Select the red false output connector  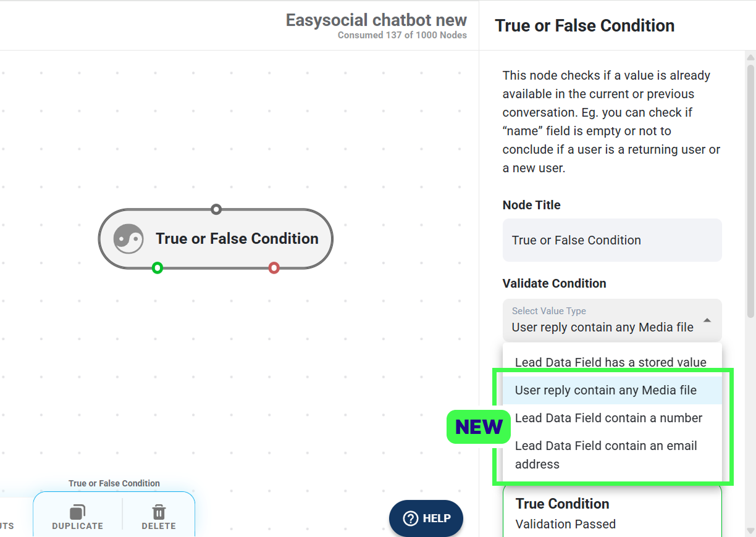coord(274,268)
